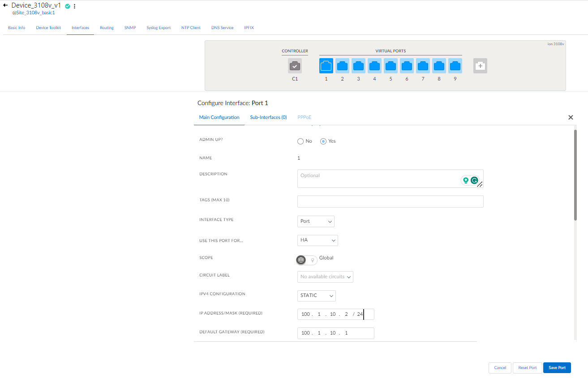The height and width of the screenshot is (378, 588).
Task: Open the Routing tab
Action: point(107,28)
